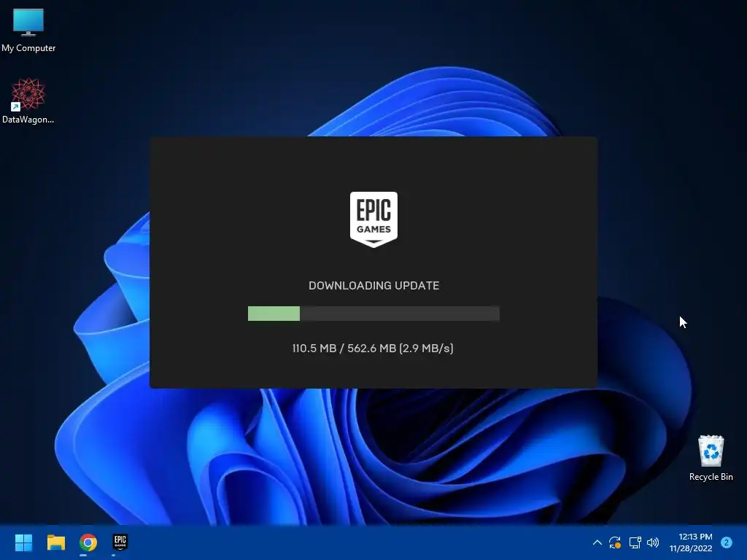Image resolution: width=747 pixels, height=560 pixels.
Task: Open the Windows Start menu
Action: tap(23, 542)
